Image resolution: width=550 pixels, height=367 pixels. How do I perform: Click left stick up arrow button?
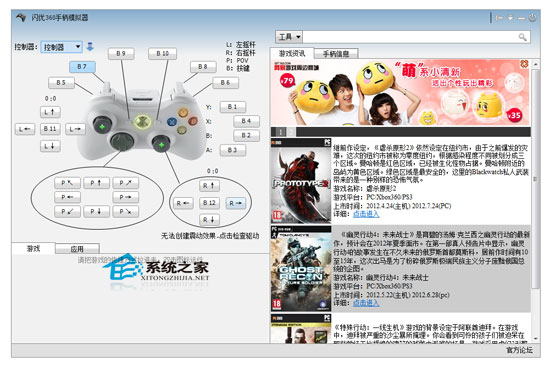coord(50,112)
